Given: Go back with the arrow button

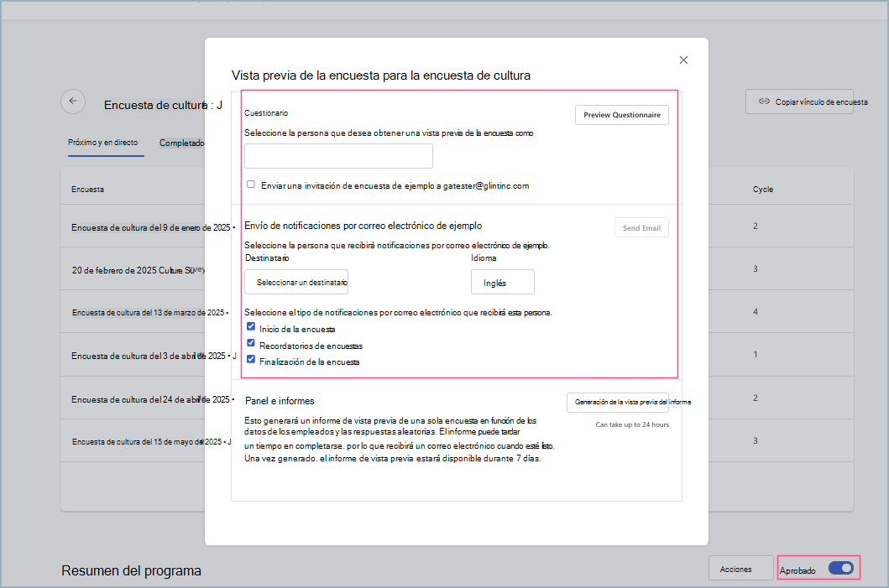Looking at the screenshot, I should tap(73, 101).
